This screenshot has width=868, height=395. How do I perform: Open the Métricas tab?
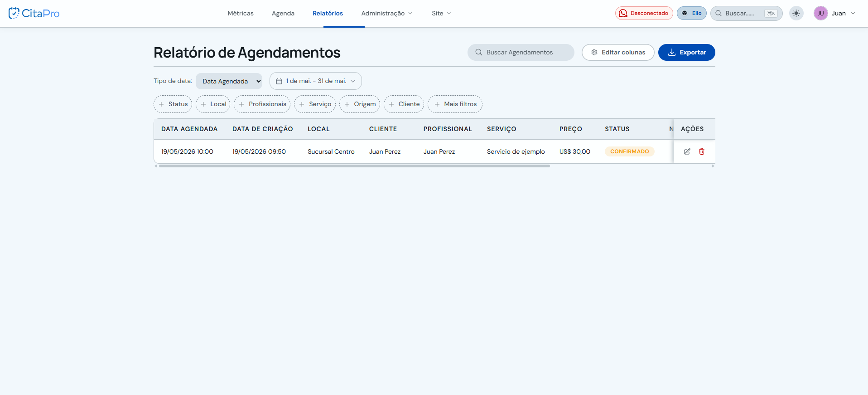pos(241,13)
